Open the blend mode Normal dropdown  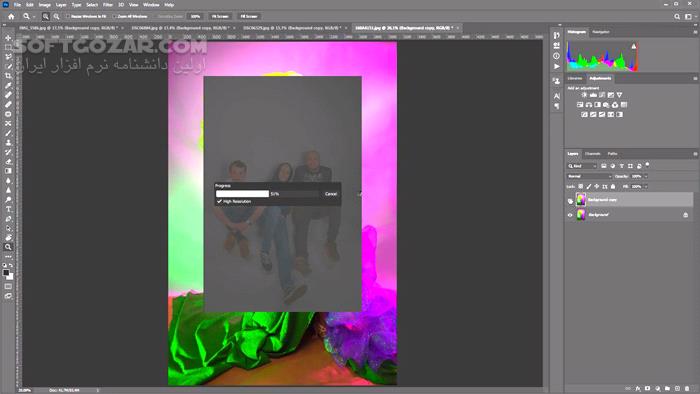point(589,176)
